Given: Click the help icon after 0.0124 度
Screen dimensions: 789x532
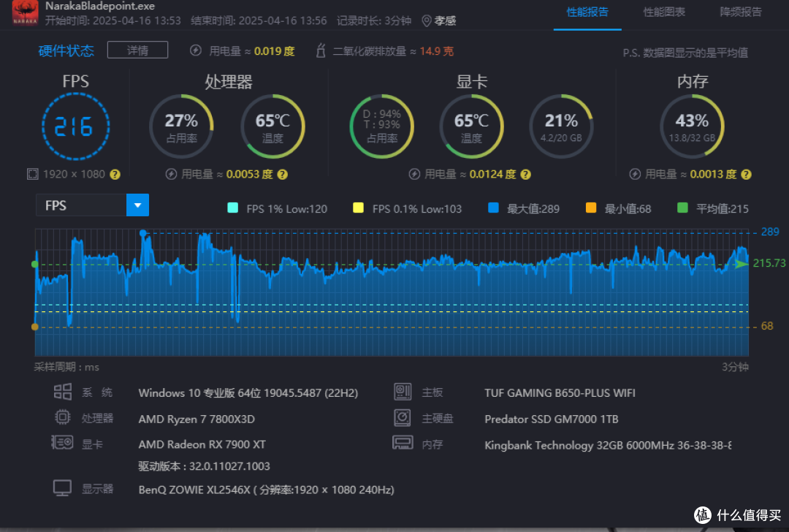Looking at the screenshot, I should coord(525,174).
